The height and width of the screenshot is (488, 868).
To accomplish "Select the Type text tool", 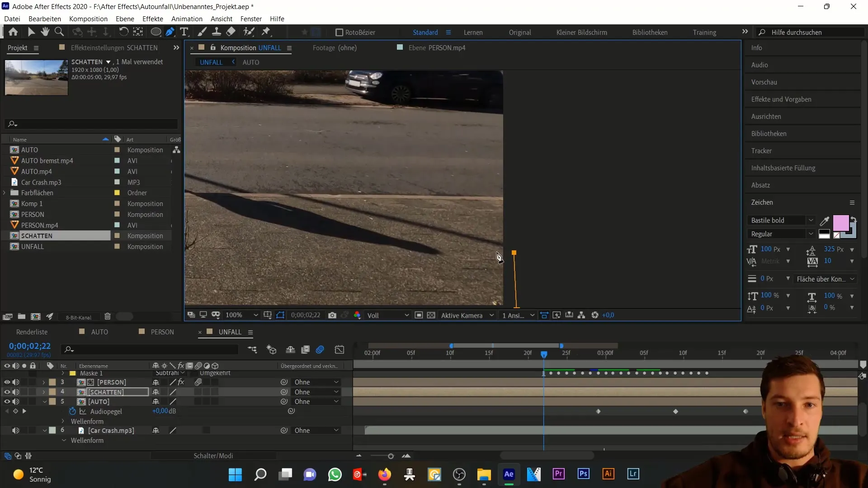I will click(184, 32).
